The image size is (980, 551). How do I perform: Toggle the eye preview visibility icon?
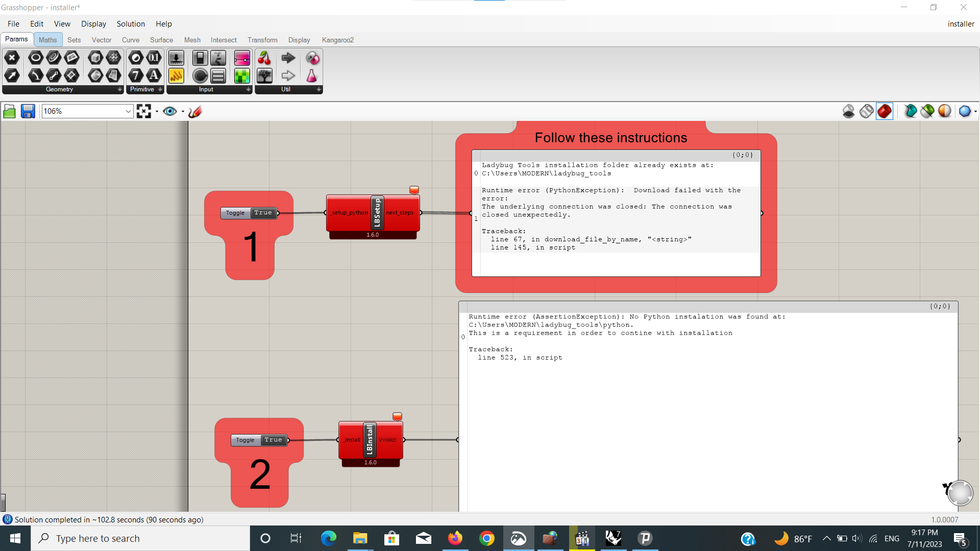pos(170,111)
